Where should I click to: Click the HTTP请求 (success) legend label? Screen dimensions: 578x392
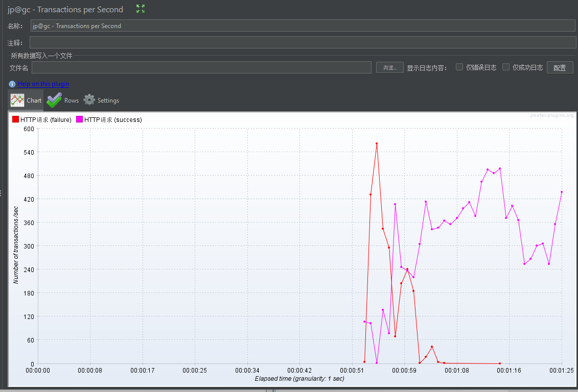tap(113, 119)
